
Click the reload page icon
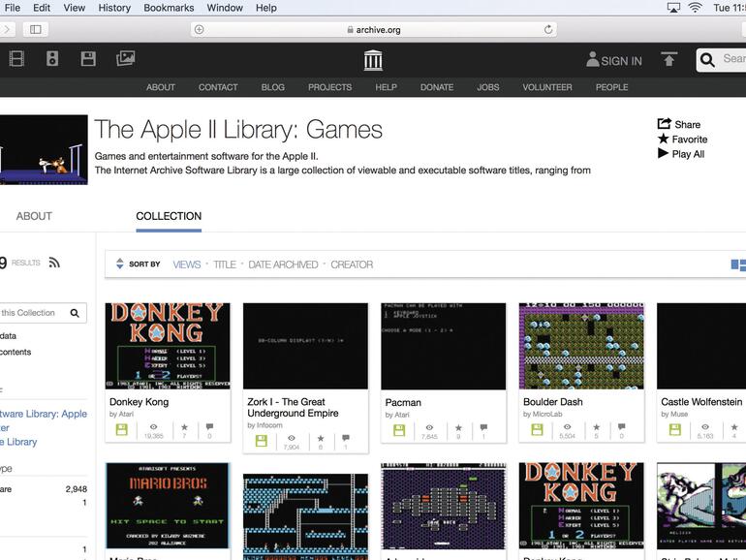(x=548, y=29)
